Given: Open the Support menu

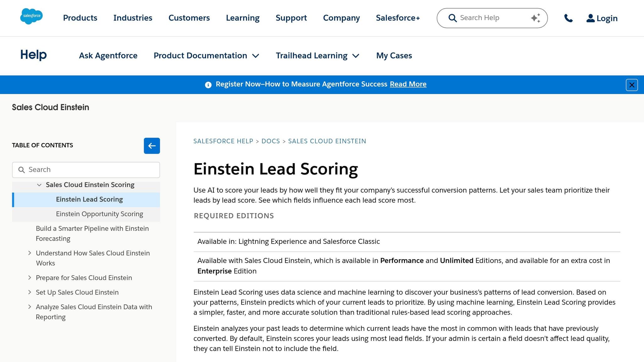Looking at the screenshot, I should tap(291, 18).
